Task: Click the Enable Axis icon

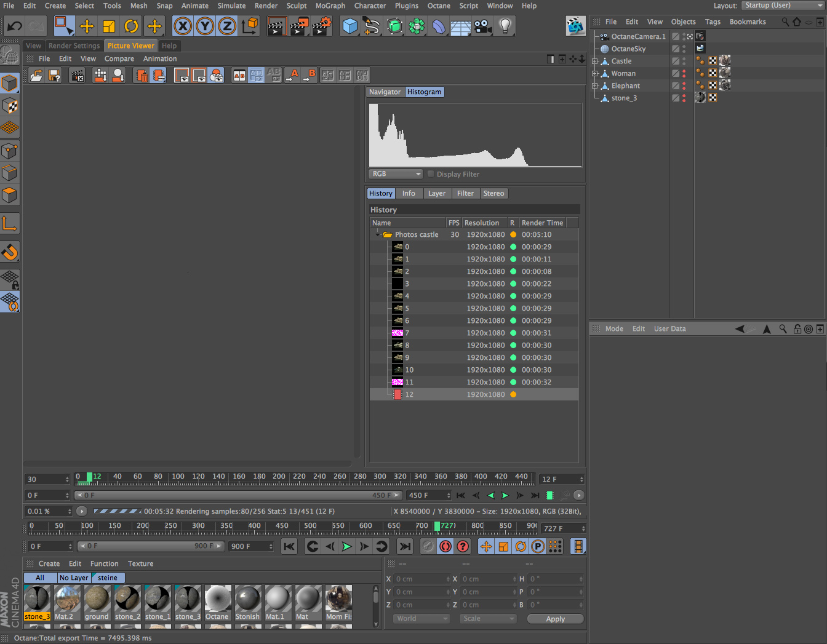Action: coord(10,224)
